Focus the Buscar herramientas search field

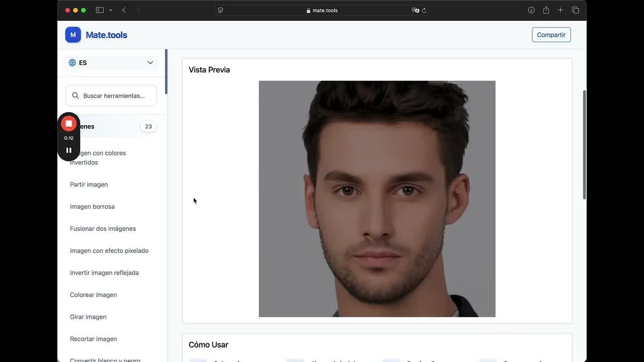click(x=111, y=96)
